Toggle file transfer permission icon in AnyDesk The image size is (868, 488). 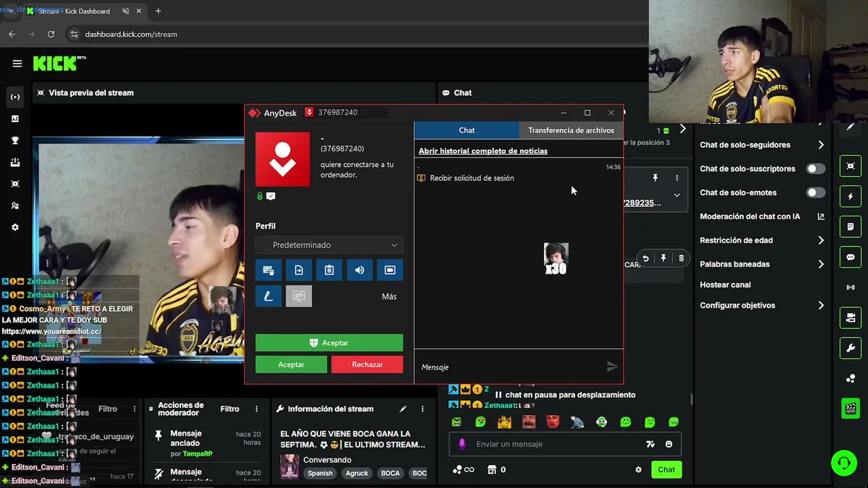click(x=299, y=270)
